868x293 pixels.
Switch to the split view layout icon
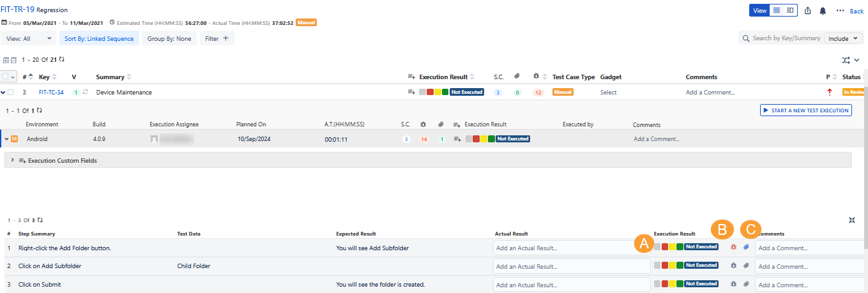(790, 10)
